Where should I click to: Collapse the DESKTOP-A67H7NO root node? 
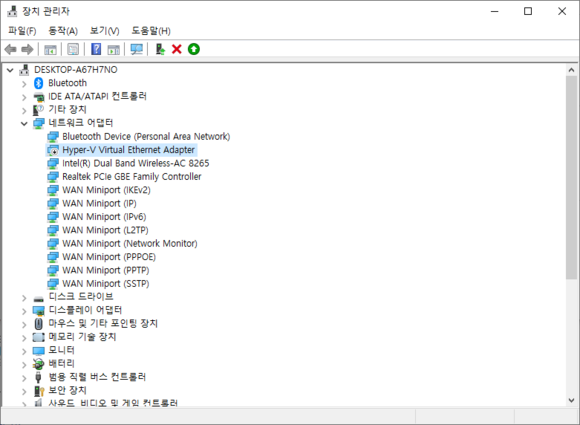coord(10,70)
